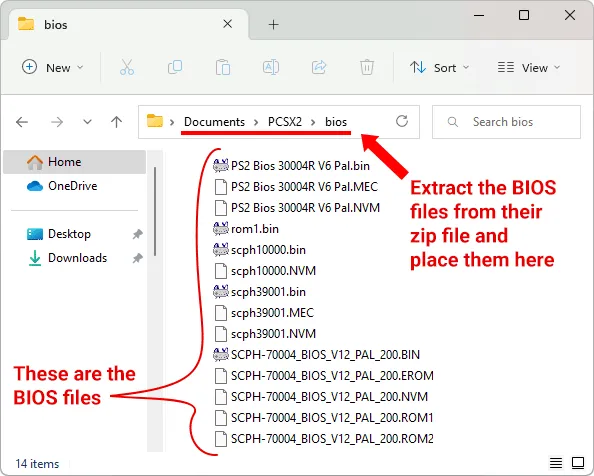Image resolution: width=594 pixels, height=476 pixels.
Task: Go back with the left arrow
Action: click(x=22, y=122)
